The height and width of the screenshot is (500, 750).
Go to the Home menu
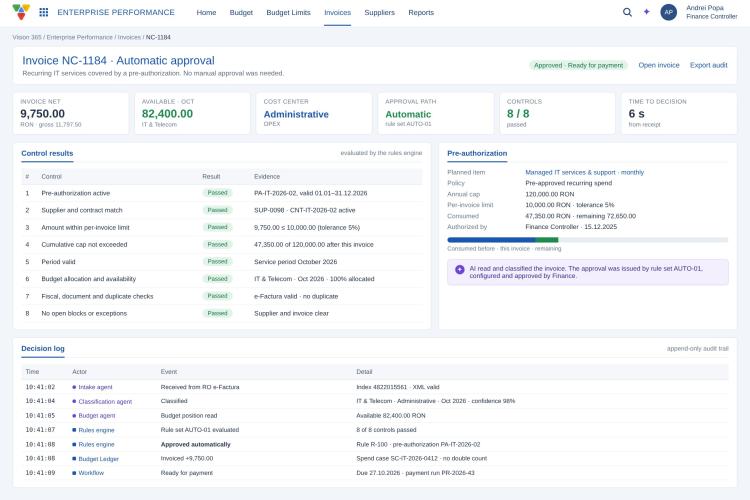206,12
